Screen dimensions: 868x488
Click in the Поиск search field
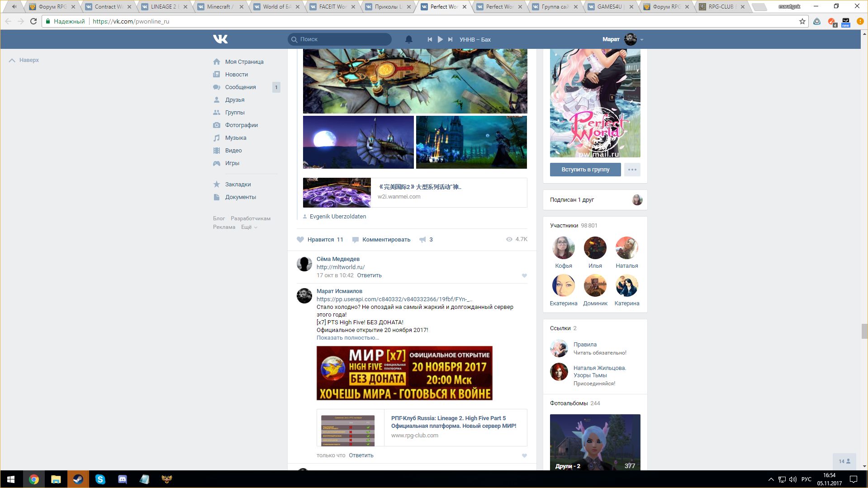point(344,39)
